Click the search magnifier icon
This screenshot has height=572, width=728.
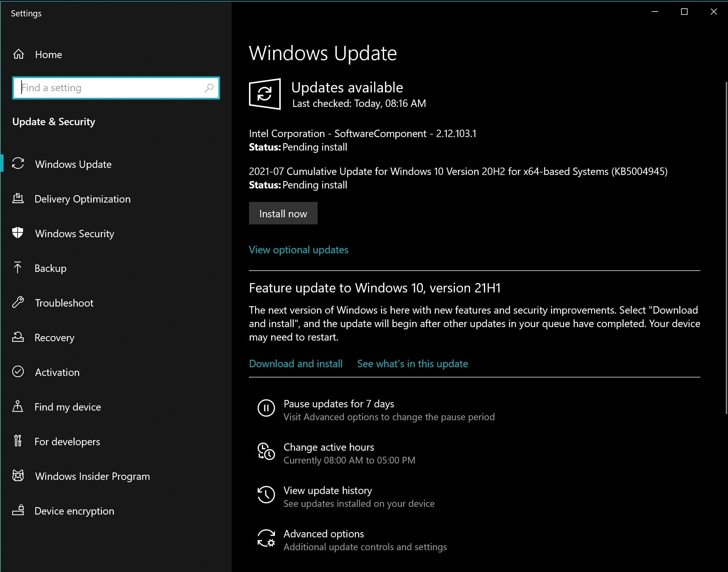pos(209,88)
